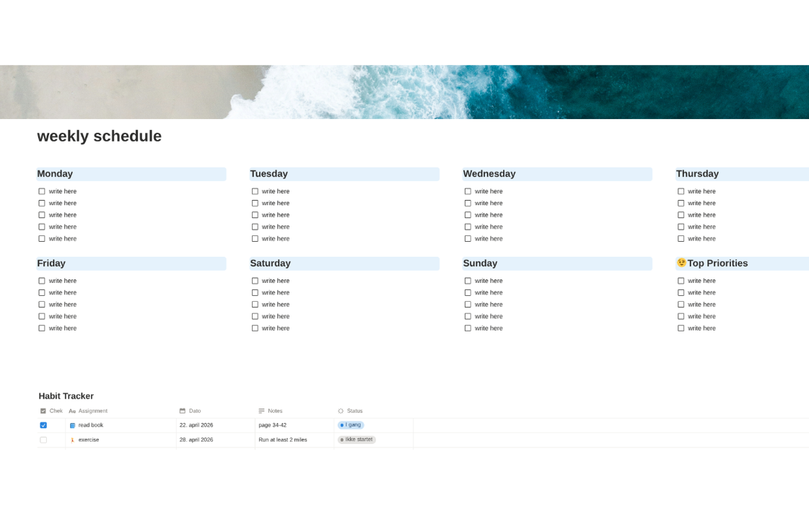
Task: Click the calendar icon in the Dato column header
Action: pyautogui.click(x=182, y=411)
